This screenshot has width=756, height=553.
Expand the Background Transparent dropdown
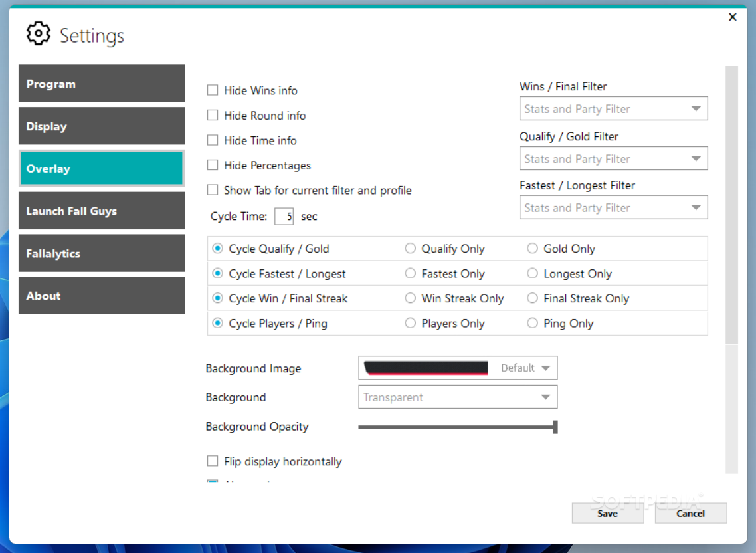[458, 397]
